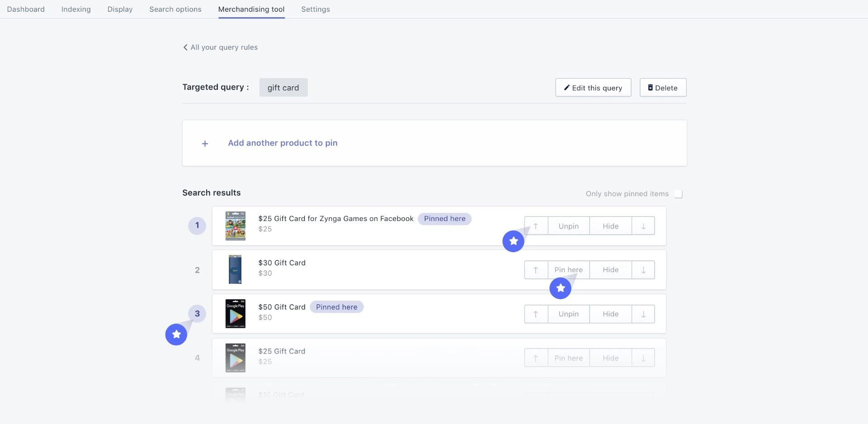Click the back chevron beside All your query rules
The width and height of the screenshot is (868, 424).
(x=185, y=47)
